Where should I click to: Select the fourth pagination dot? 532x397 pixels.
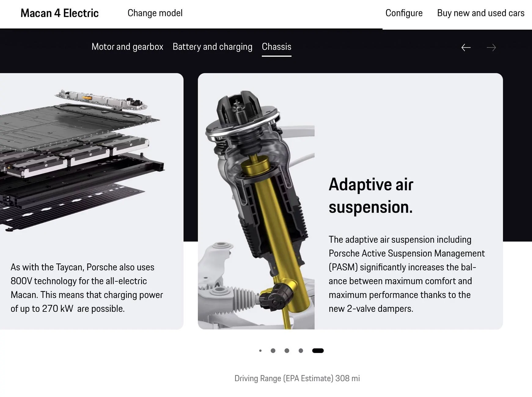click(x=301, y=351)
